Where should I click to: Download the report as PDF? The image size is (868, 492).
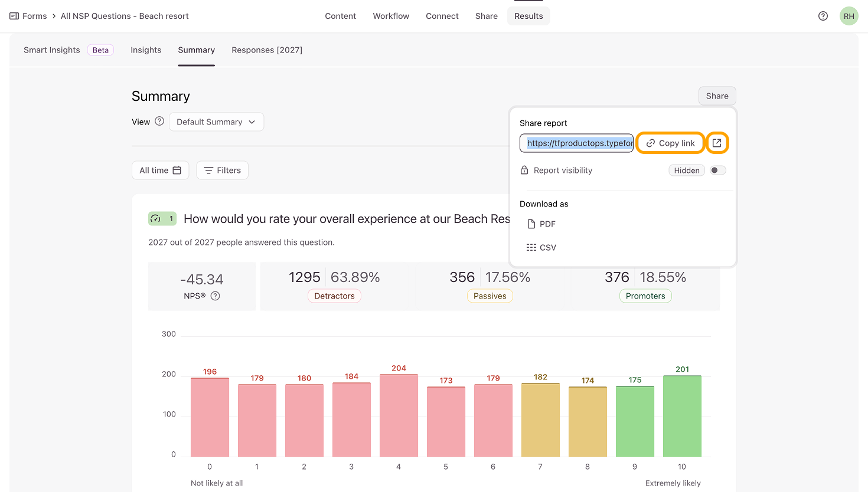541,224
